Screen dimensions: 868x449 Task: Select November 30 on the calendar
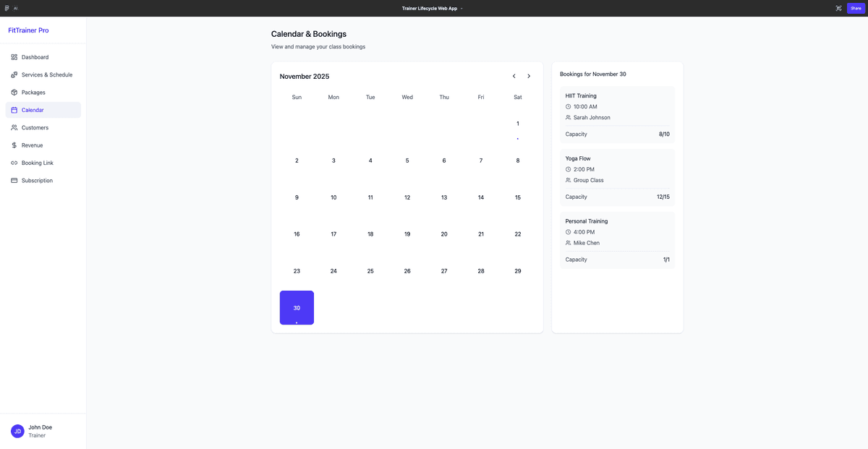297,307
